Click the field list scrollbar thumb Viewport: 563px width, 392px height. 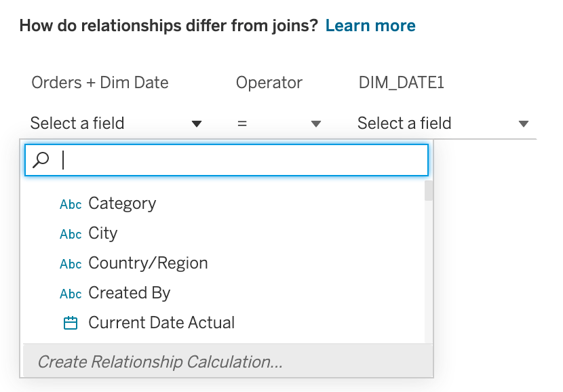click(428, 191)
